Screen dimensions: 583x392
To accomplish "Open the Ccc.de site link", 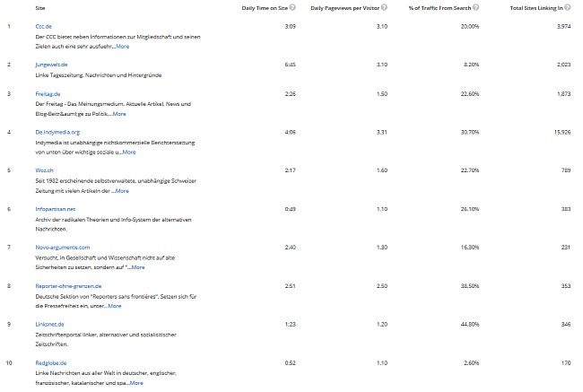I will [x=43, y=26].
